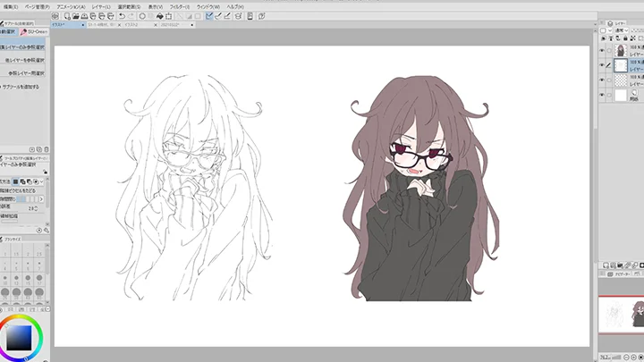Open the レイヤー(L) menu
The width and height of the screenshot is (644, 362).
point(101,7)
